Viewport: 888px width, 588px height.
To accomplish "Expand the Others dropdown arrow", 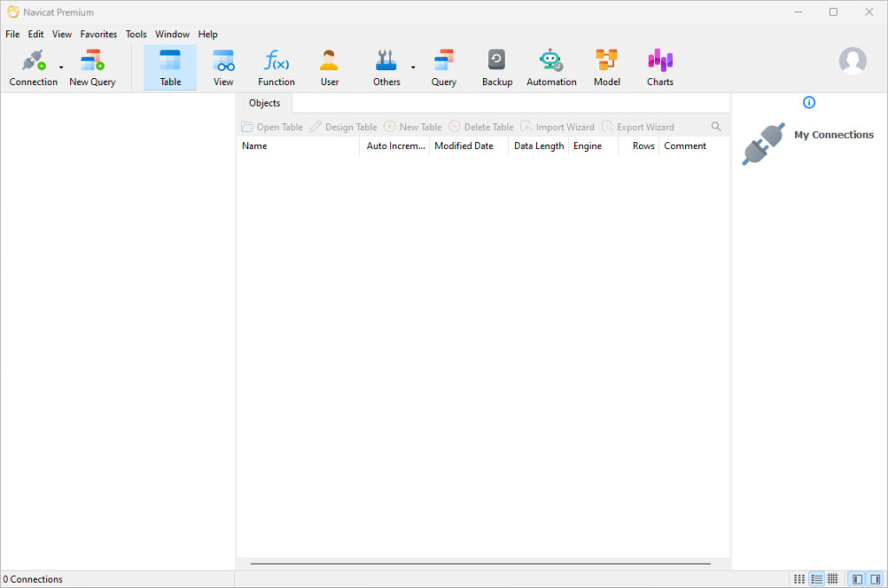I will pos(413,68).
